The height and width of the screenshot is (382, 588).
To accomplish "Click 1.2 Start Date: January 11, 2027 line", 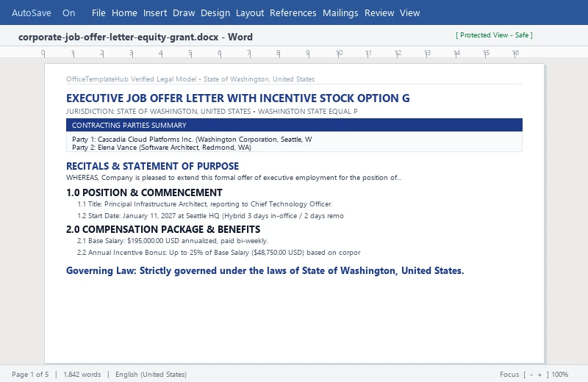I will (210, 215).
